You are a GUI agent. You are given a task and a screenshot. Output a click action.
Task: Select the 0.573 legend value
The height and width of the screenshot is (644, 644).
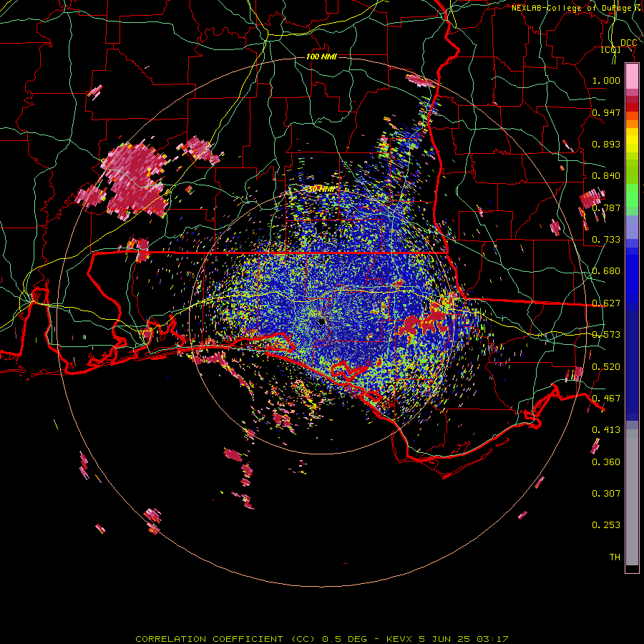(606, 335)
